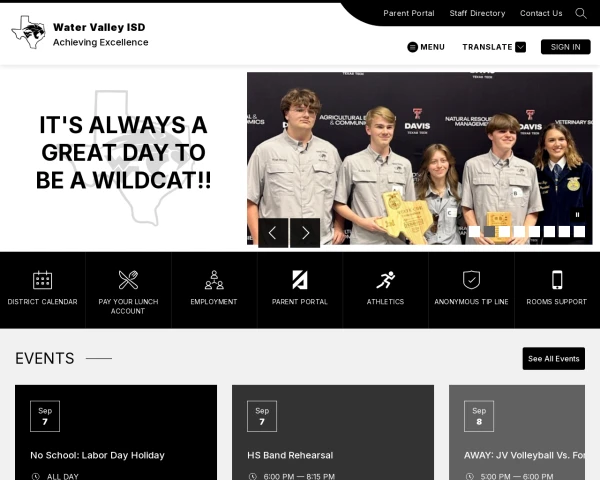Click the Sep 8 date box

click(479, 416)
